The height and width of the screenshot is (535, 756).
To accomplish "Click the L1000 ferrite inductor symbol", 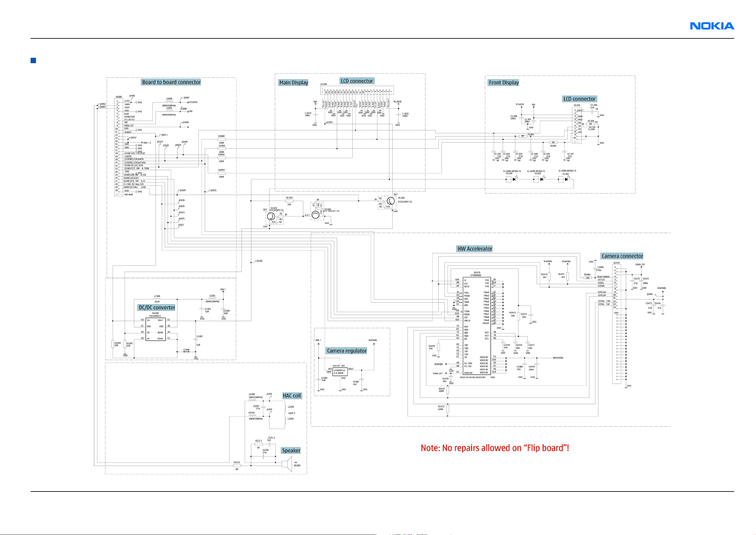I will pos(169,102).
